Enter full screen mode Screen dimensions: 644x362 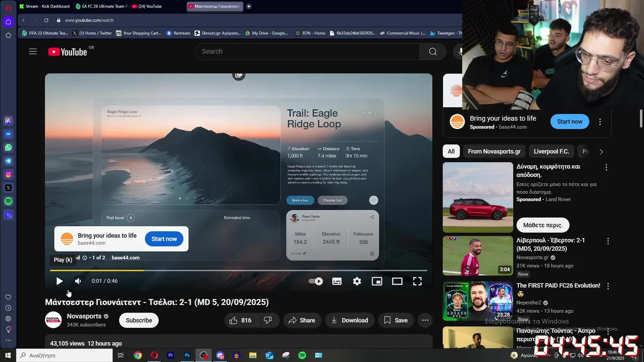pos(417,281)
